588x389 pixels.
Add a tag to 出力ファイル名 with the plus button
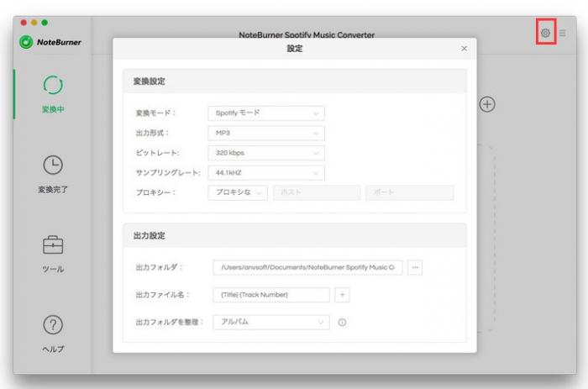pyautogui.click(x=342, y=295)
